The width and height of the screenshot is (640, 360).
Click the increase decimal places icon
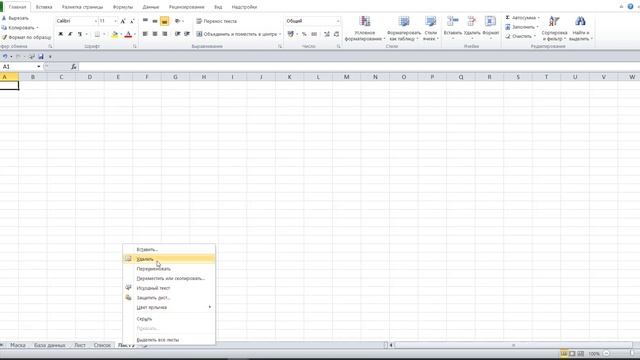[327, 34]
